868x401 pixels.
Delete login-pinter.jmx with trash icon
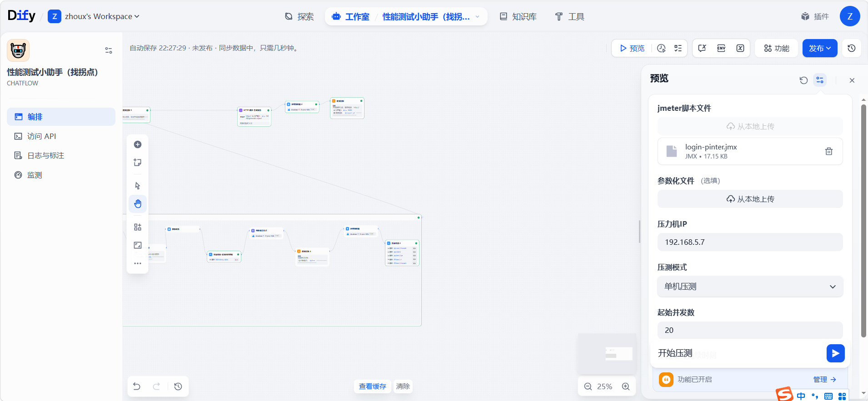click(828, 151)
